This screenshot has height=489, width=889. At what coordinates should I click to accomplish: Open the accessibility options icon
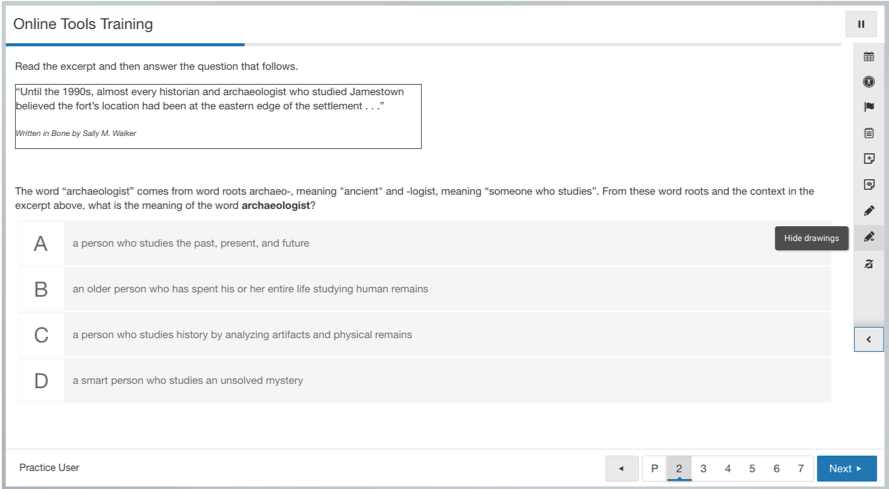(869, 82)
